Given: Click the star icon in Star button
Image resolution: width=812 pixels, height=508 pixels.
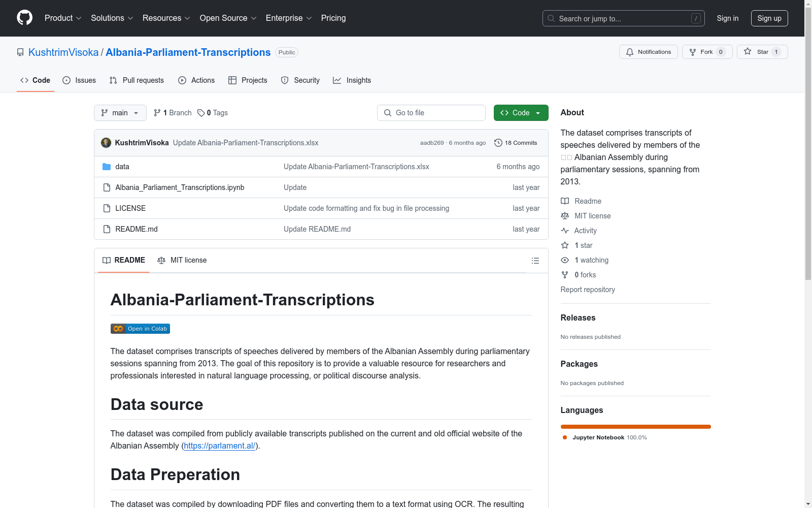Looking at the screenshot, I should tap(748, 51).
